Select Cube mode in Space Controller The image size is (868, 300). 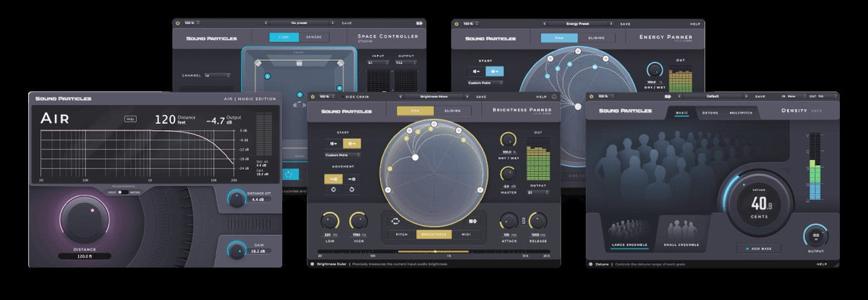[283, 37]
